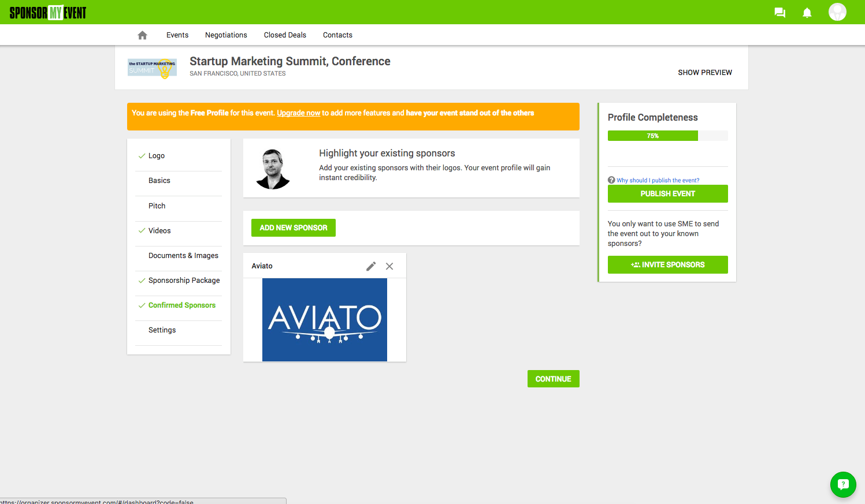Open the Events menu
Viewport: 865px width, 504px height.
[177, 35]
